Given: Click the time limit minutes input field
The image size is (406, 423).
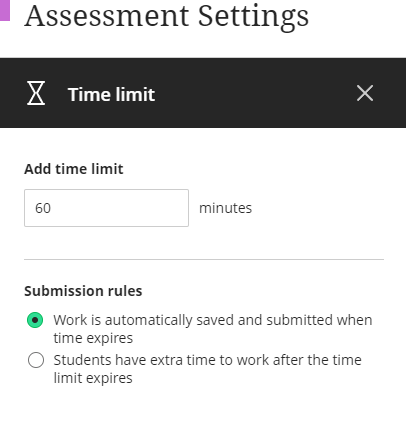Looking at the screenshot, I should (106, 208).
